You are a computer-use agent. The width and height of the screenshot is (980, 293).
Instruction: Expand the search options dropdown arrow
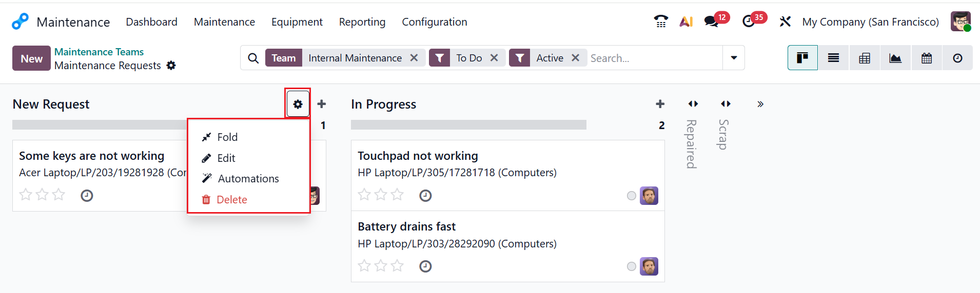pyautogui.click(x=734, y=58)
